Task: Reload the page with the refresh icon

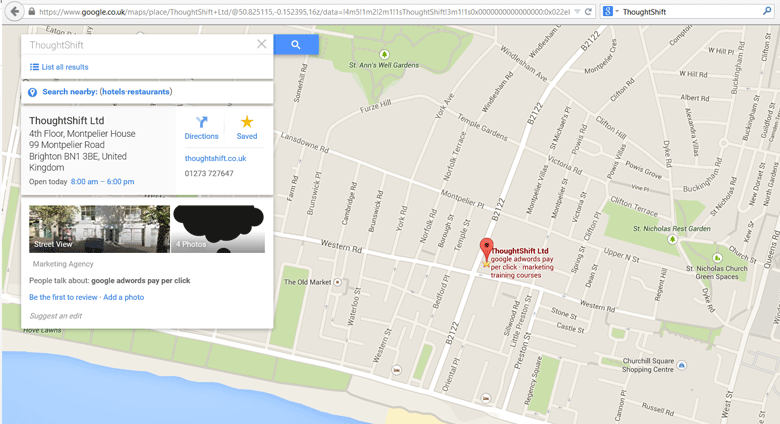Action: coord(588,11)
